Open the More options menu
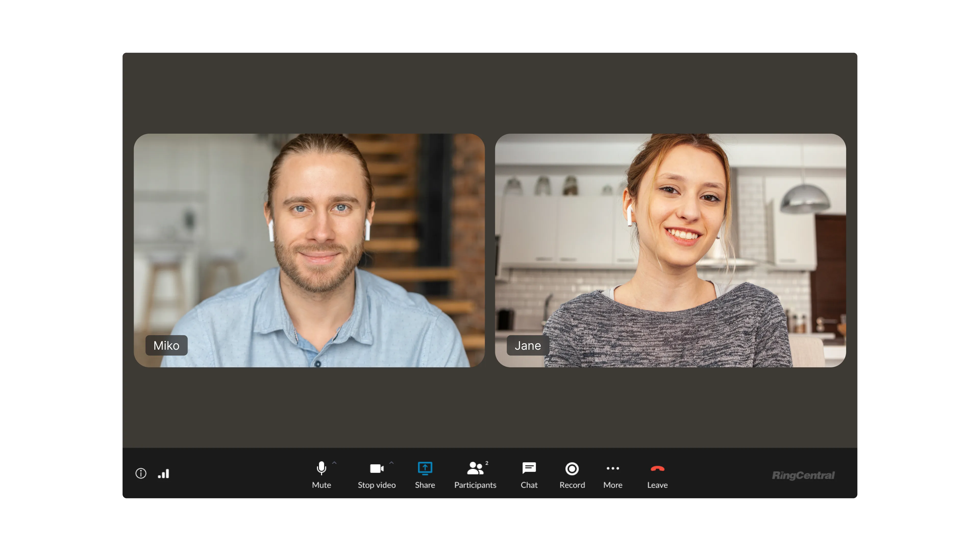Viewport: 980px width, 551px height. point(613,469)
